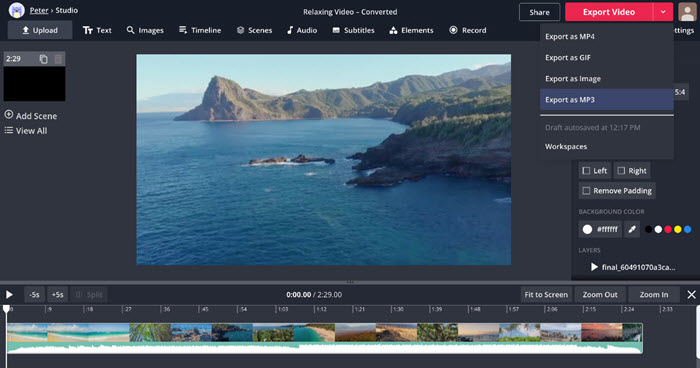Screen dimensions: 700x368
Task: Click the 1:03 mark on the timeline ruler
Action: click(283, 309)
